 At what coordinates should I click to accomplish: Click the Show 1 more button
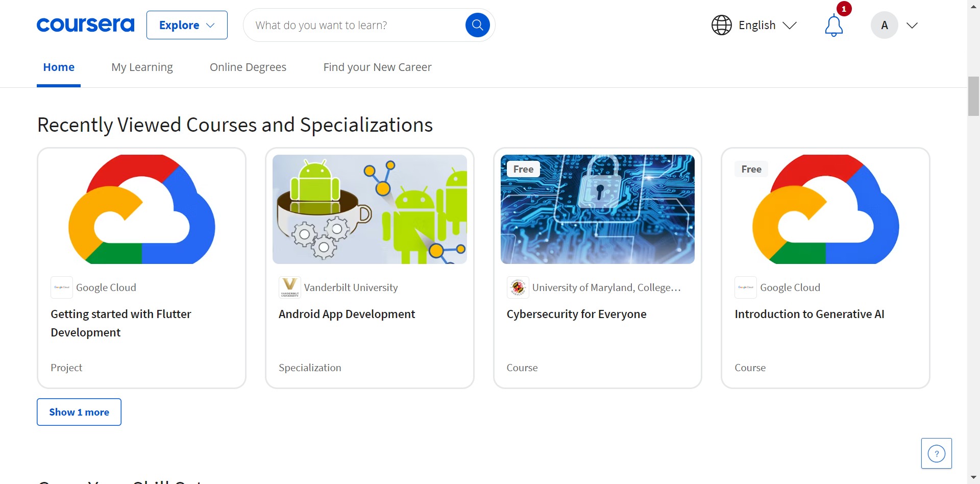point(79,412)
